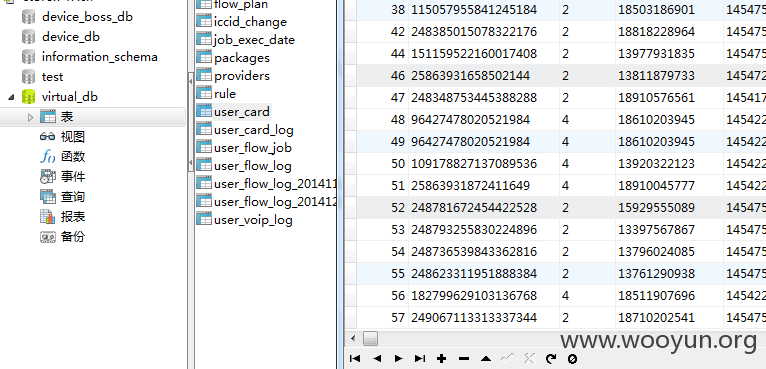Click the 函数 function icon
Image resolution: width=766 pixels, height=369 pixels.
tap(47, 156)
